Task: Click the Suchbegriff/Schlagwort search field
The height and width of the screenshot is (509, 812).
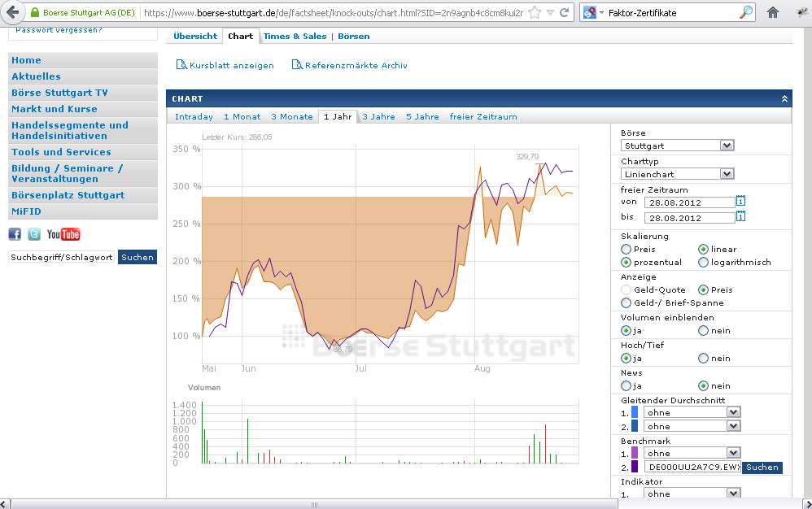Action: tap(62, 257)
